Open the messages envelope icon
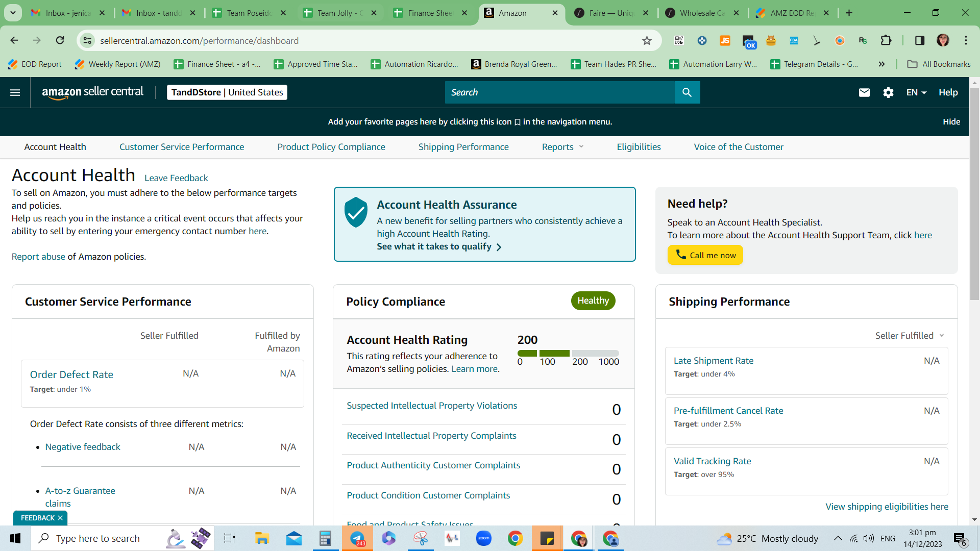 [x=864, y=92]
